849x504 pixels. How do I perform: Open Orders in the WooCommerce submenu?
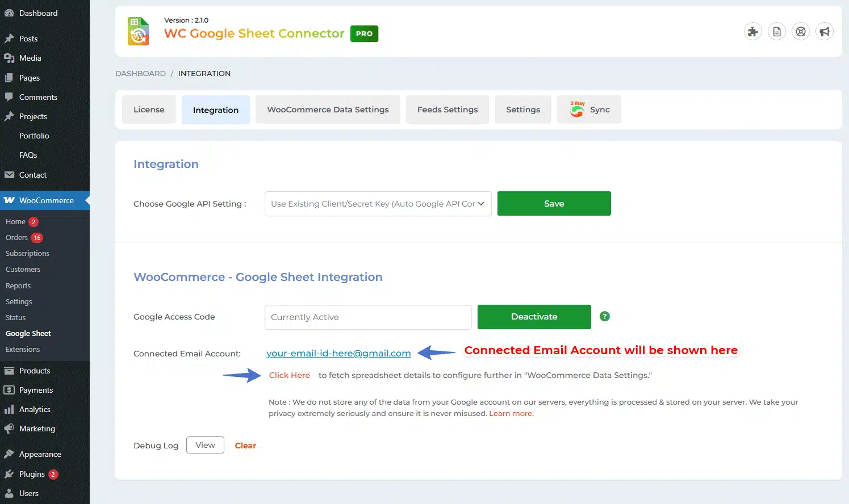coord(16,238)
